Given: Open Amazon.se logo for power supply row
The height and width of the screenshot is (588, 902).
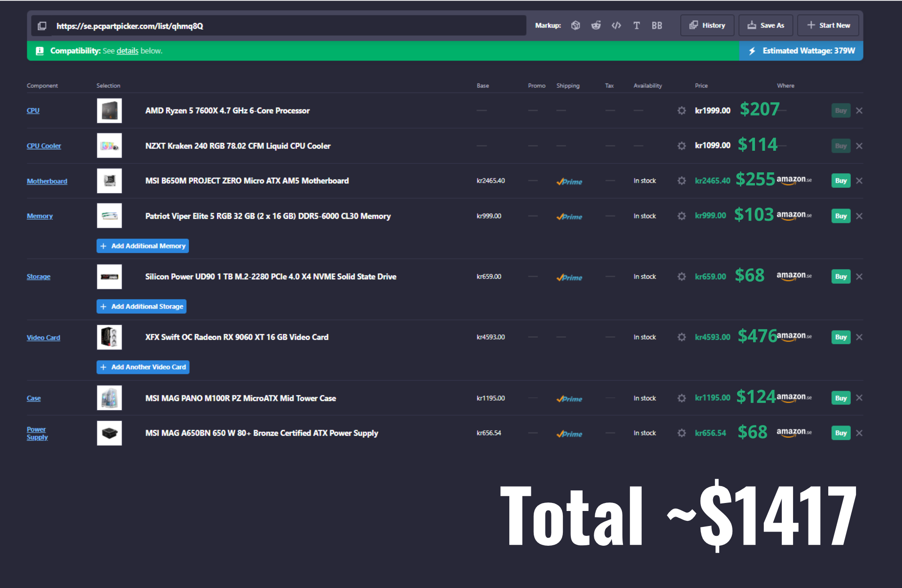Looking at the screenshot, I should coord(794,432).
